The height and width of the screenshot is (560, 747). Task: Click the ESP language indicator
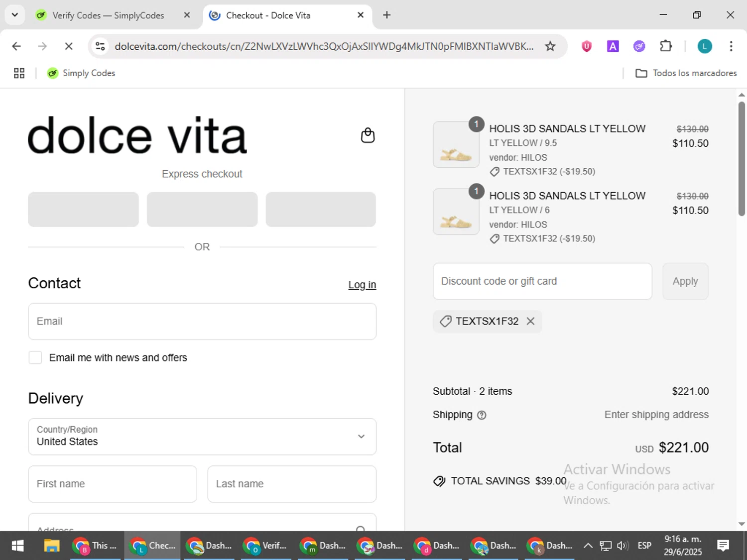point(644,546)
